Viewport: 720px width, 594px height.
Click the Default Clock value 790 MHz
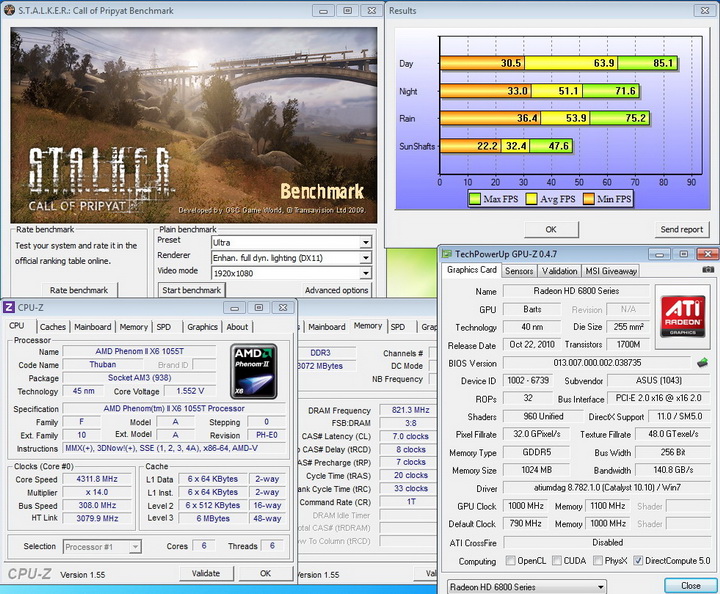[526, 523]
